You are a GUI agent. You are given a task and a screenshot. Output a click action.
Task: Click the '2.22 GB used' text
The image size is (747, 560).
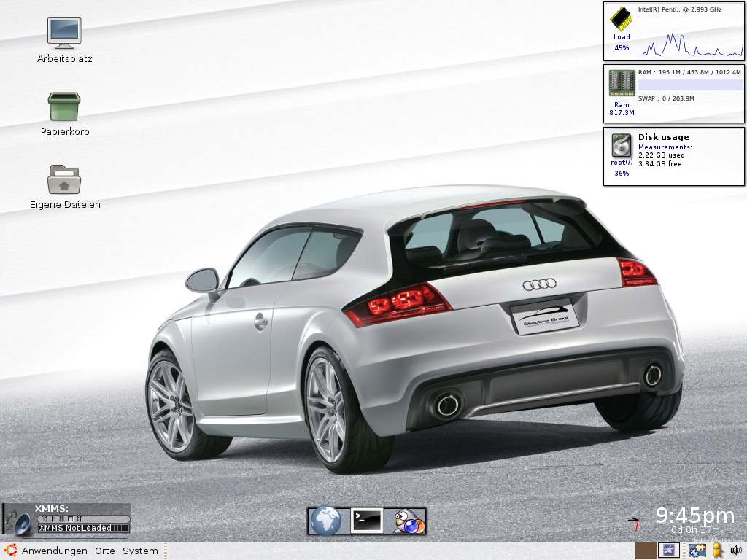661,155
